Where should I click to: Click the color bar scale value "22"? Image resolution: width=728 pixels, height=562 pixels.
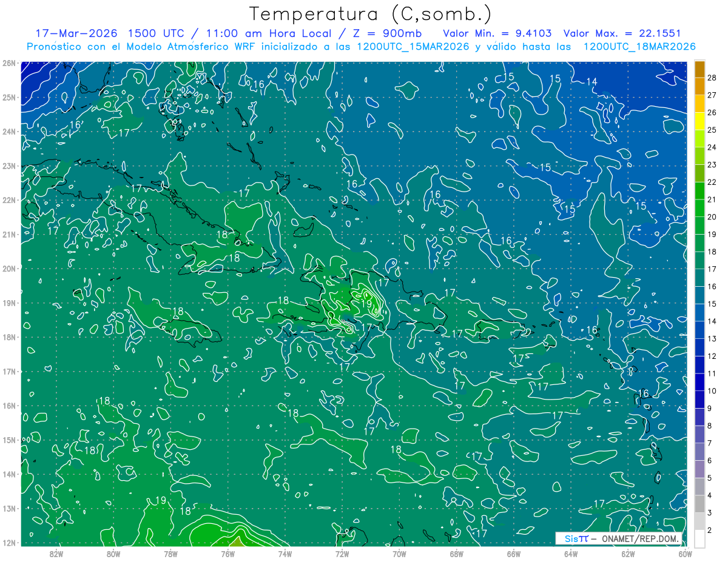pos(712,182)
